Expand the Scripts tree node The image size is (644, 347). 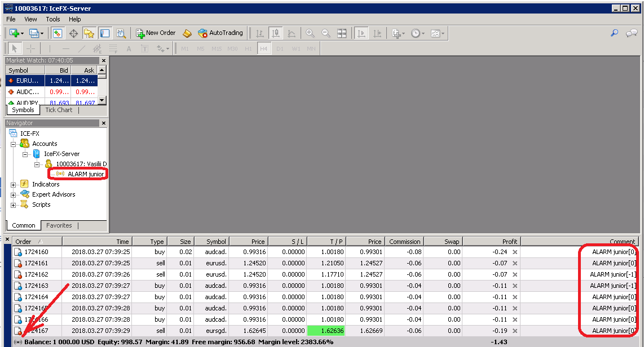[13, 205]
